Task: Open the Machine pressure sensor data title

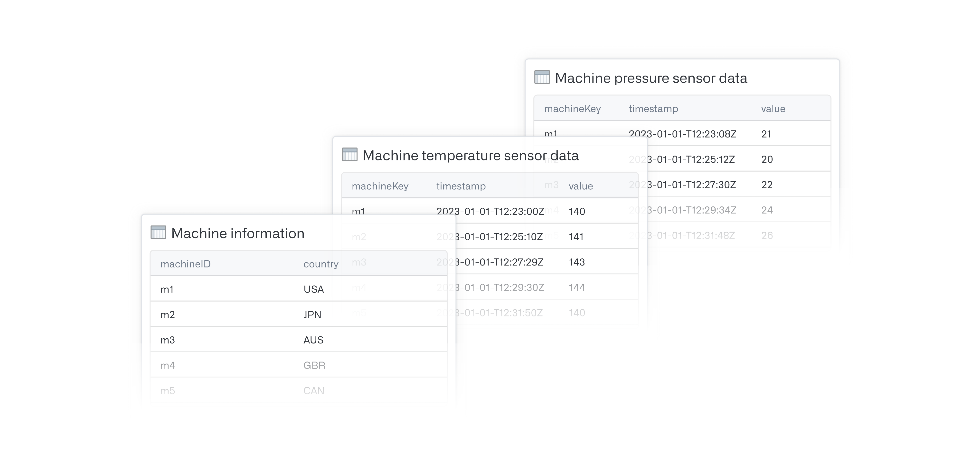Action: point(651,78)
